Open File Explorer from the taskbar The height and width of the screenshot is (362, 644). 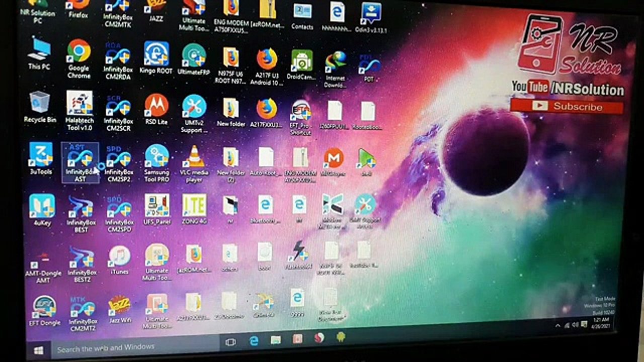tap(276, 340)
